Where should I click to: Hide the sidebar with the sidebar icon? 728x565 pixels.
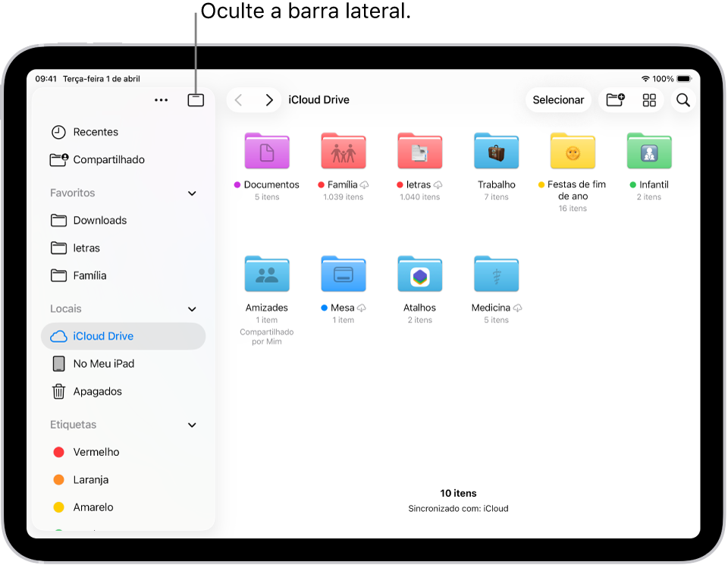click(x=195, y=99)
